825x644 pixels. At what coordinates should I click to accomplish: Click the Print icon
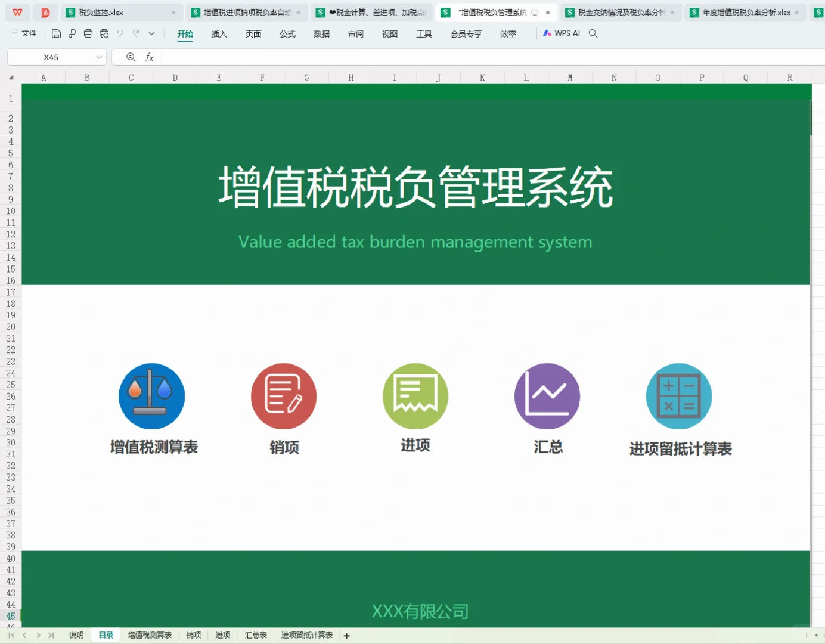[88, 33]
